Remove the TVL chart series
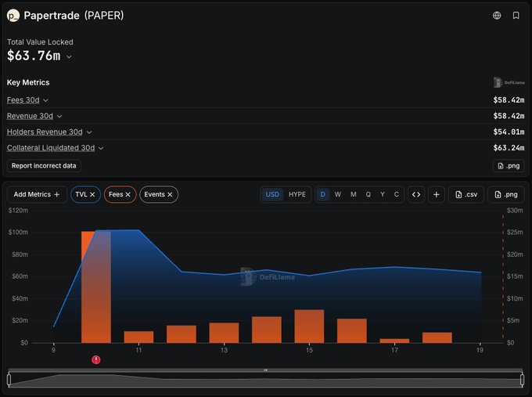 tap(92, 195)
